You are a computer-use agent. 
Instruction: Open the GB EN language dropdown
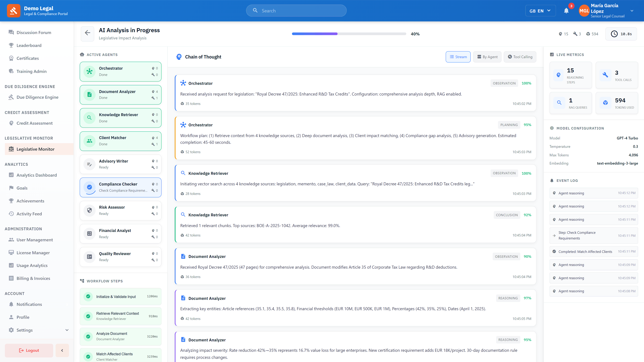[540, 11]
